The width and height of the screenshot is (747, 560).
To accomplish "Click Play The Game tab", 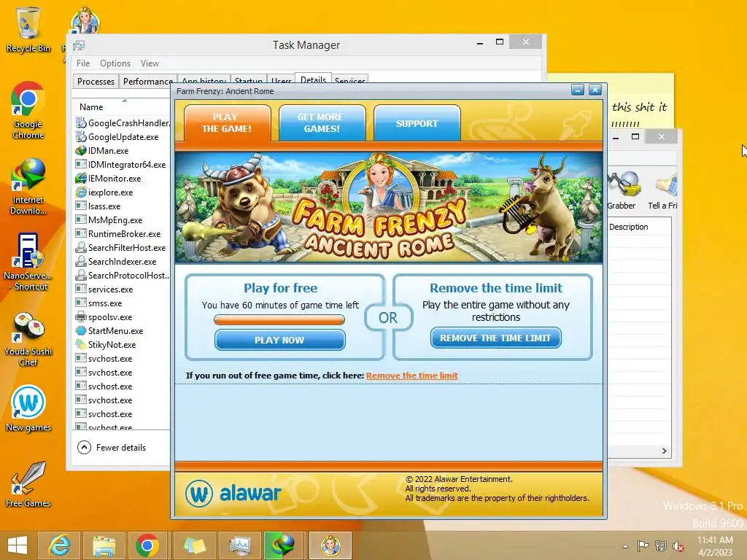I will 228,122.
